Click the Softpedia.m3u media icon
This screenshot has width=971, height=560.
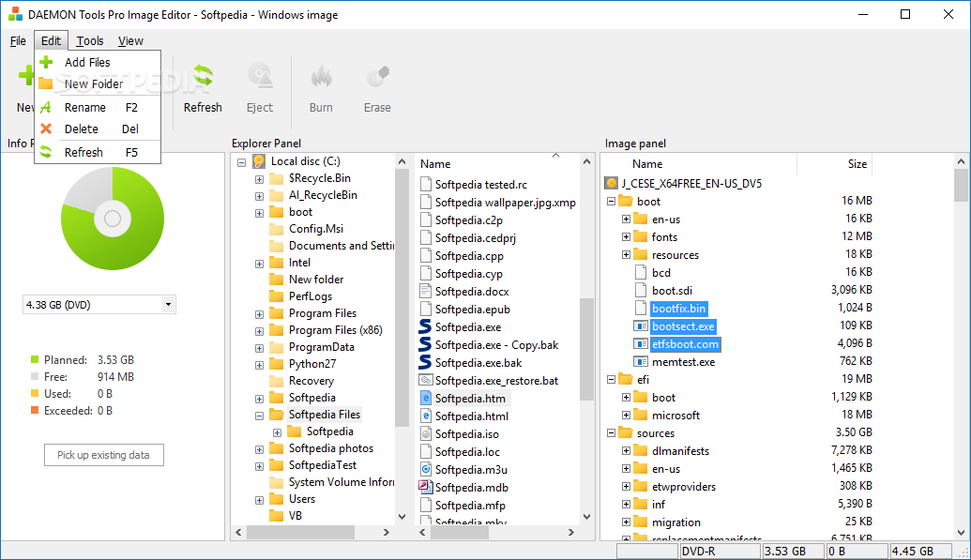pos(425,469)
